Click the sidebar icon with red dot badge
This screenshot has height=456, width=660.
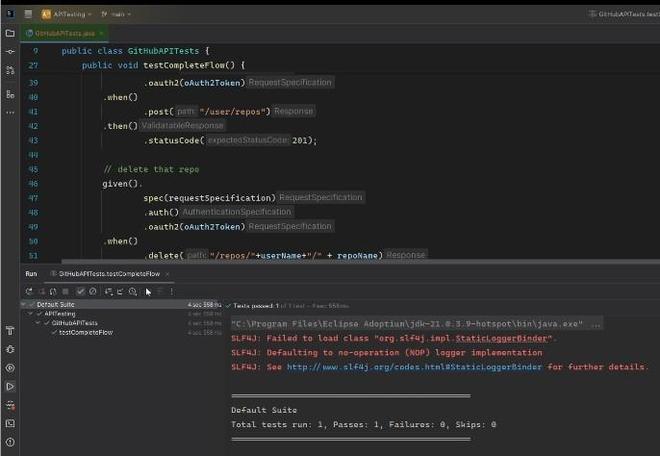pyautogui.click(x=10, y=405)
